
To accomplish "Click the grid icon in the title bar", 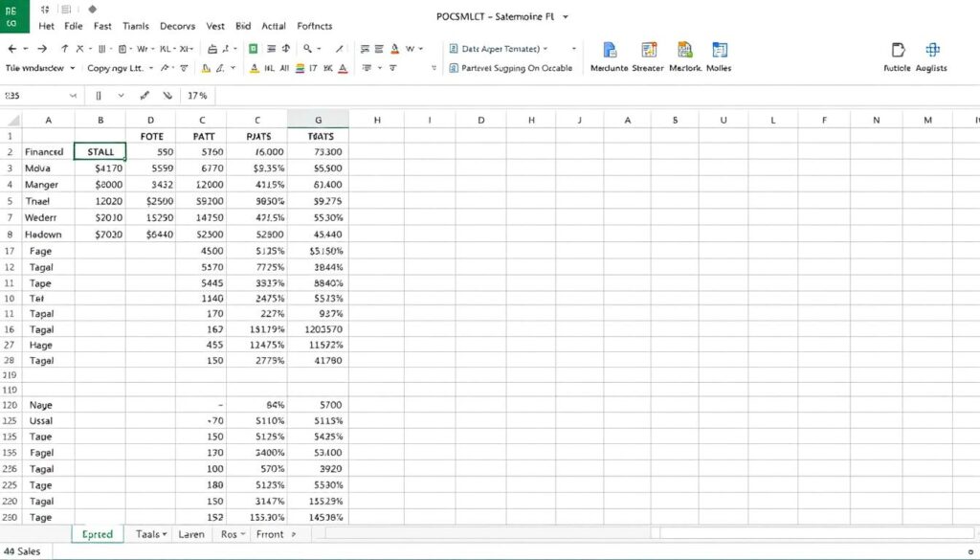I will point(45,10).
